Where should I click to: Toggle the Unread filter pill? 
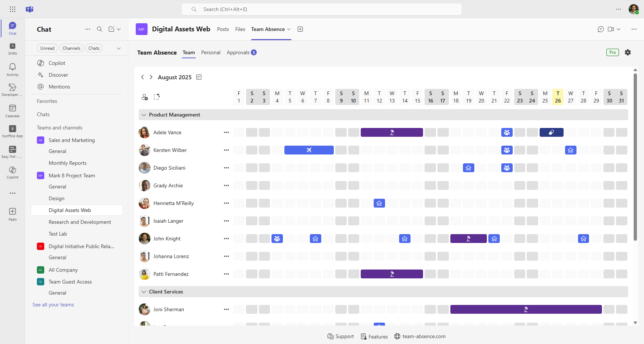[x=47, y=48]
